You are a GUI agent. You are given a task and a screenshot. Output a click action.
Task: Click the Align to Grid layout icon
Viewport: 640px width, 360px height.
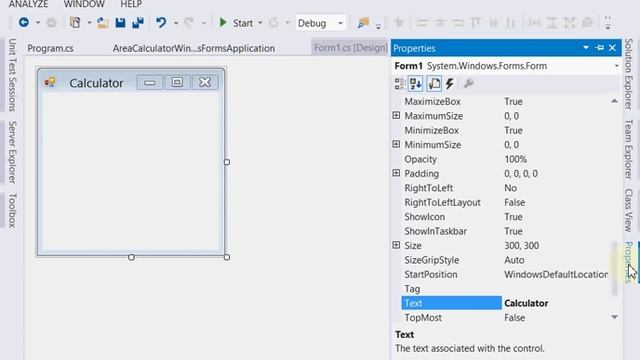[398, 23]
